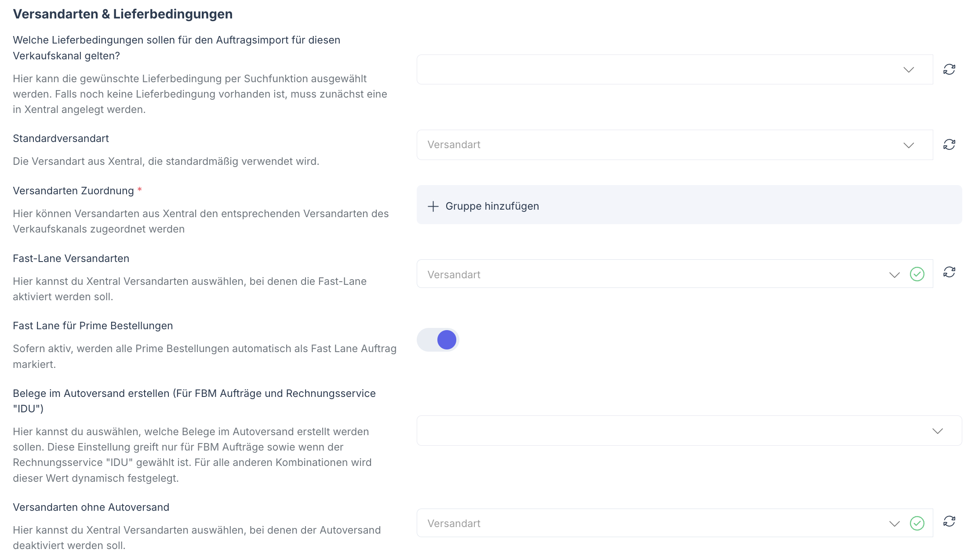Toggle Fast Lane für Prime Bestellungen switch
Screen dimensions: 975x560
pyautogui.click(x=438, y=340)
